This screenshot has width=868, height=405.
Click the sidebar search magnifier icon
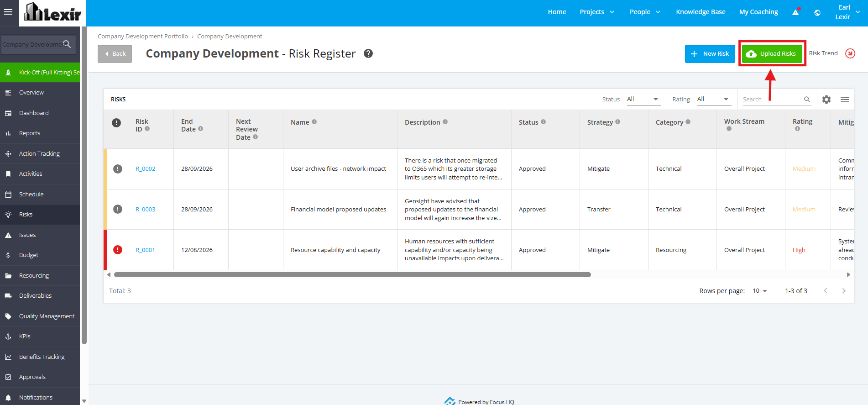[x=67, y=44]
